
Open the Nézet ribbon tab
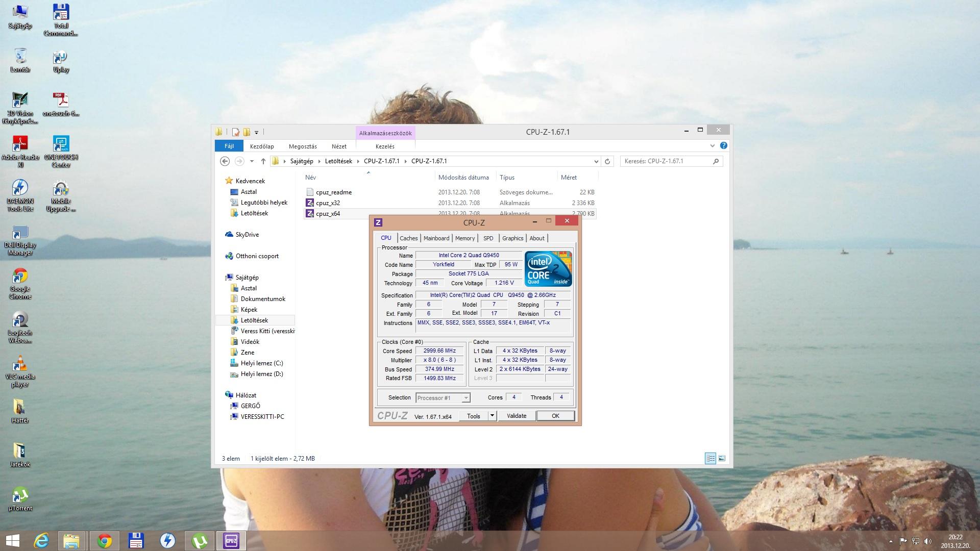pos(339,146)
